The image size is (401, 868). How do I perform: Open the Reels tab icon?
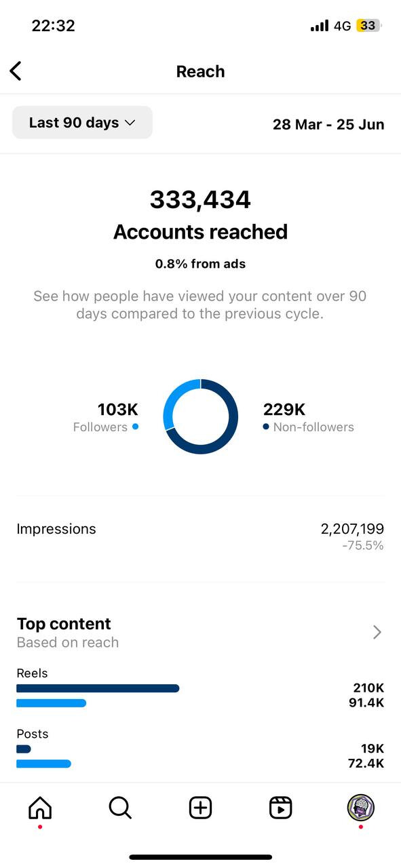coord(280,808)
